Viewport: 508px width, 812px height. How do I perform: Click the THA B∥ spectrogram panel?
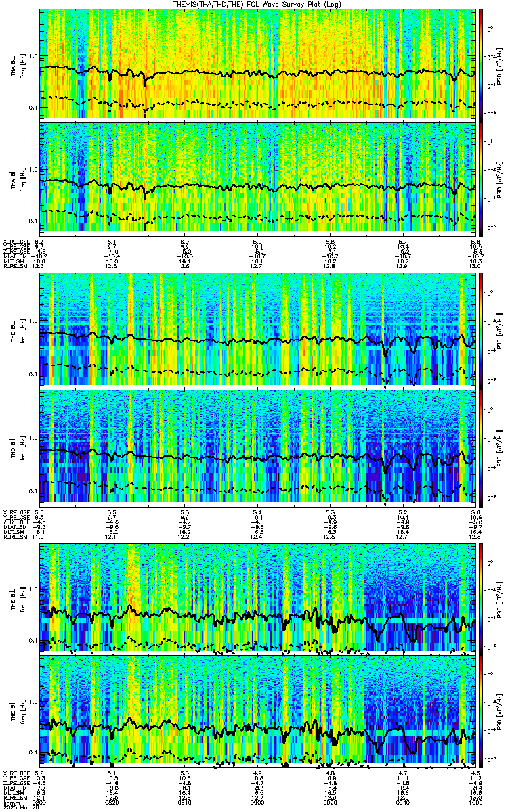tap(257, 178)
